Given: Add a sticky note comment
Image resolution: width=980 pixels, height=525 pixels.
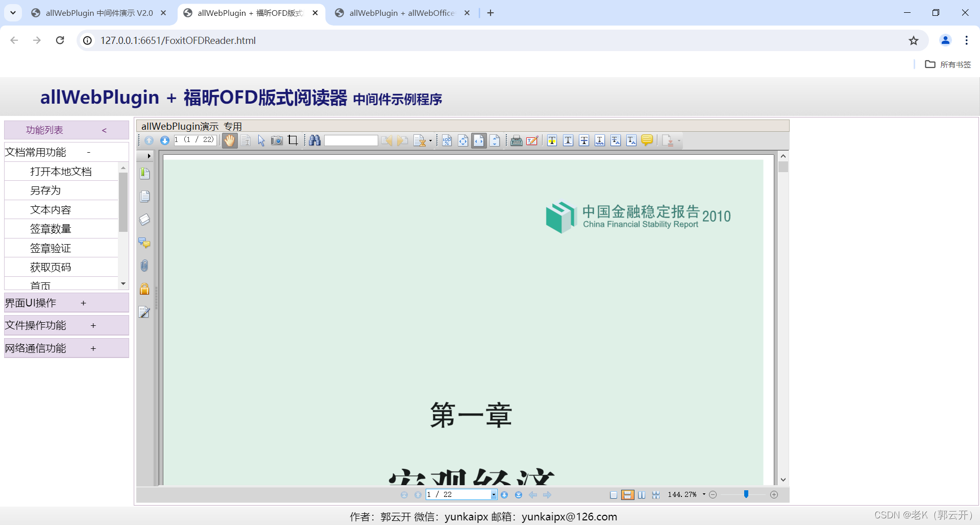Looking at the screenshot, I should pos(647,140).
